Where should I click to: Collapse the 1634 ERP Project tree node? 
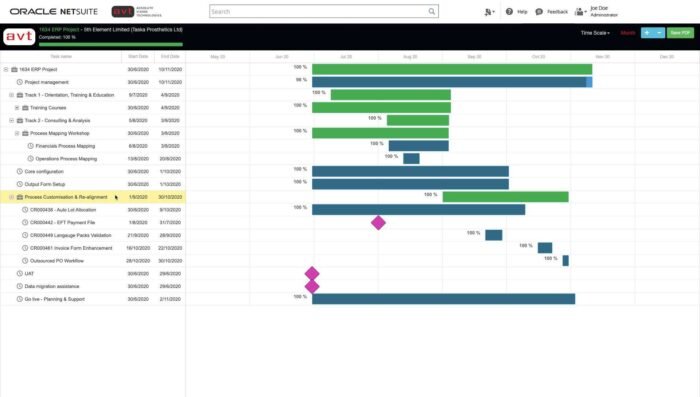coord(6,69)
